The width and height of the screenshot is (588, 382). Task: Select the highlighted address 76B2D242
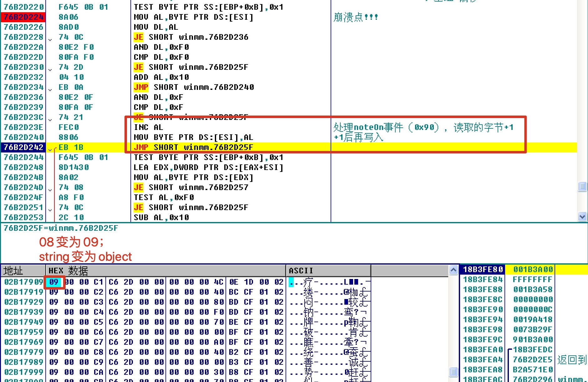click(x=23, y=147)
